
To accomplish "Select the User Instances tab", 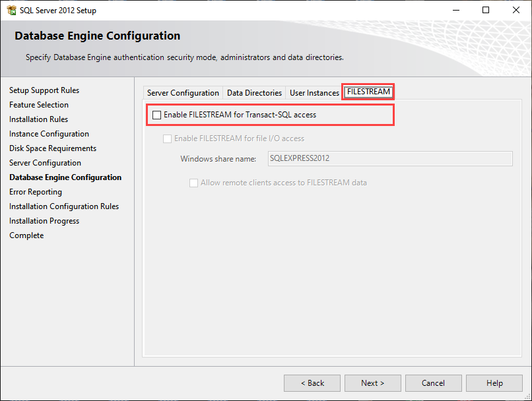I will [314, 93].
